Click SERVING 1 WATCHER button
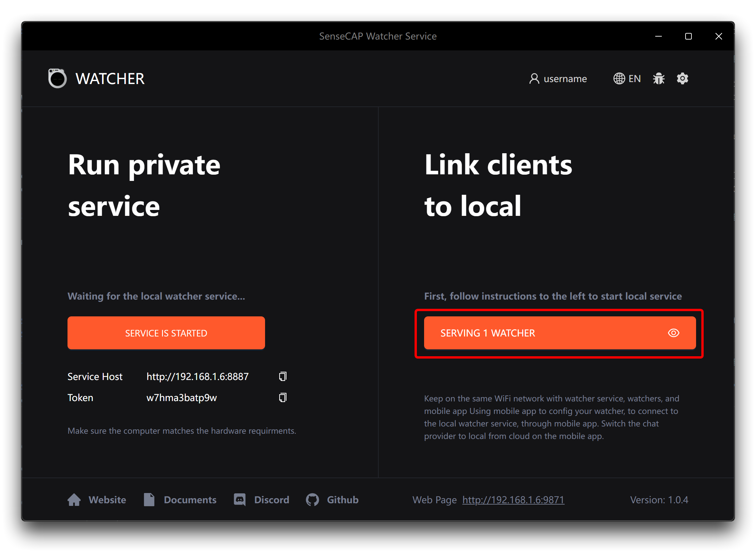756x553 pixels. click(560, 333)
